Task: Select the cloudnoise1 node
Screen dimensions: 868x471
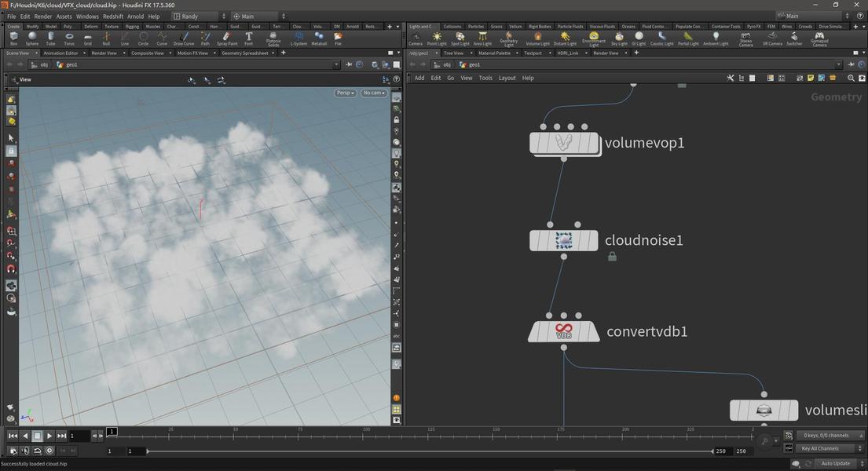Action: tap(563, 241)
